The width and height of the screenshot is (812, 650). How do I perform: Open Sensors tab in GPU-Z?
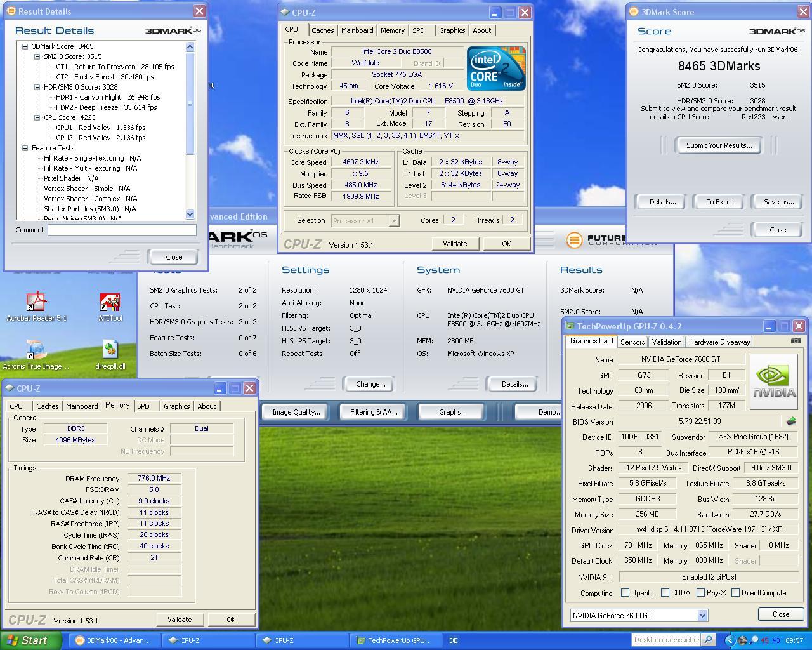(x=632, y=342)
